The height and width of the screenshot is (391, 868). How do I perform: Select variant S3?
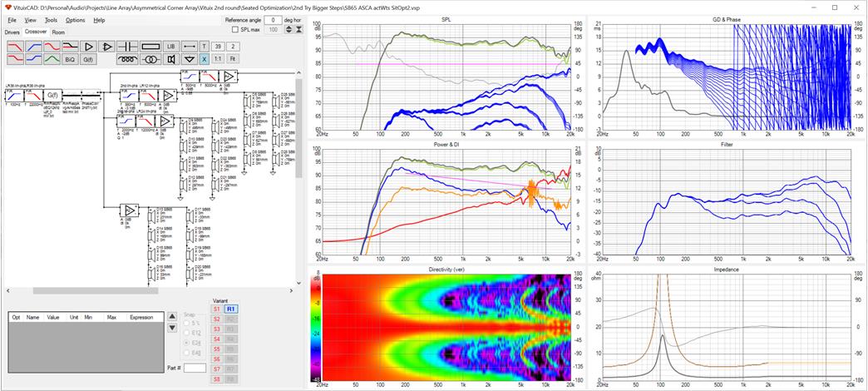tap(216, 329)
